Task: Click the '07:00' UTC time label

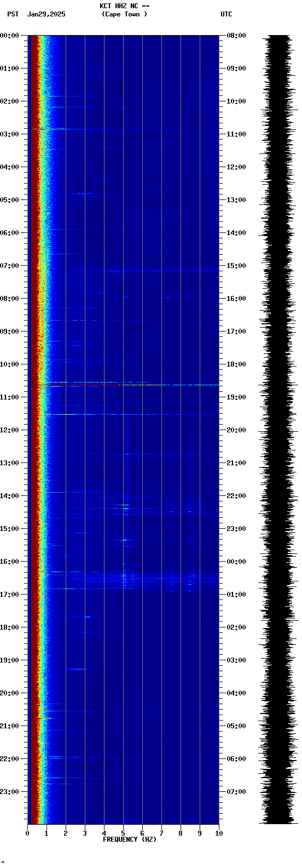Action: (236, 792)
